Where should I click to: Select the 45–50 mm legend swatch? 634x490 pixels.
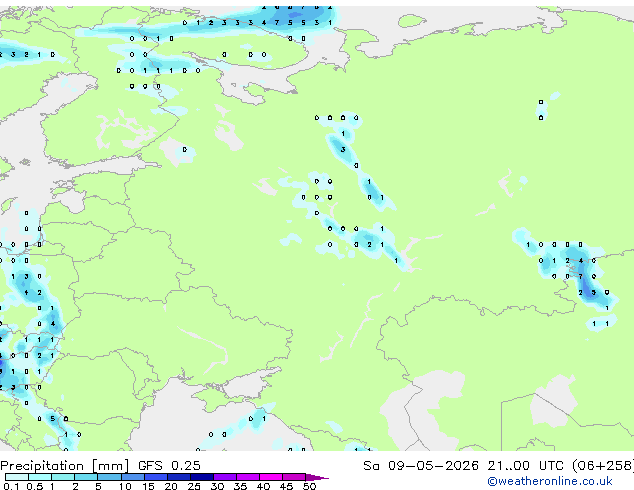294,477
